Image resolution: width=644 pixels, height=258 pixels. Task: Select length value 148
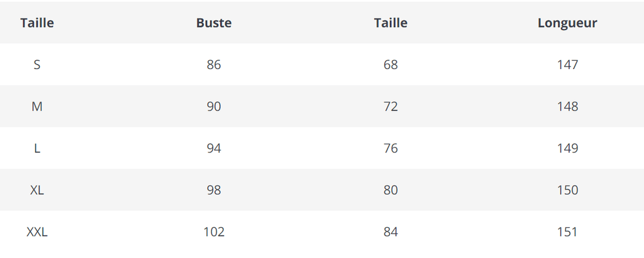(x=567, y=107)
